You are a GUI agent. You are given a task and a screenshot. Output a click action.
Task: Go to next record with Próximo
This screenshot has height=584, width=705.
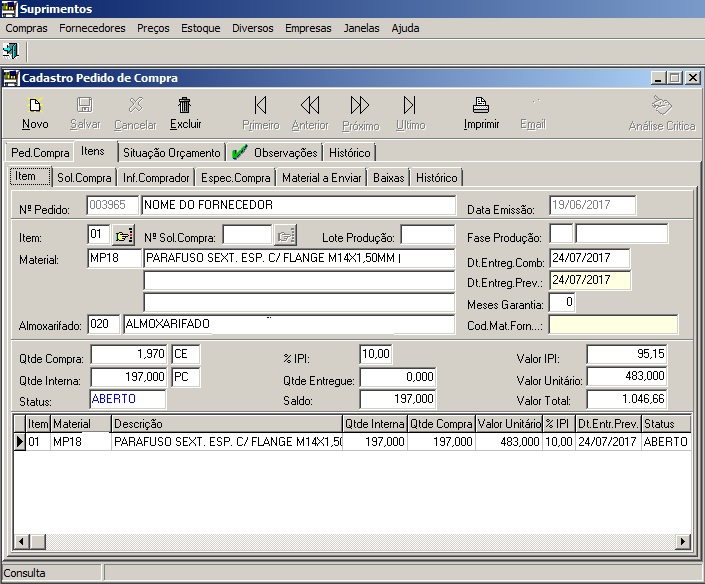point(360,105)
